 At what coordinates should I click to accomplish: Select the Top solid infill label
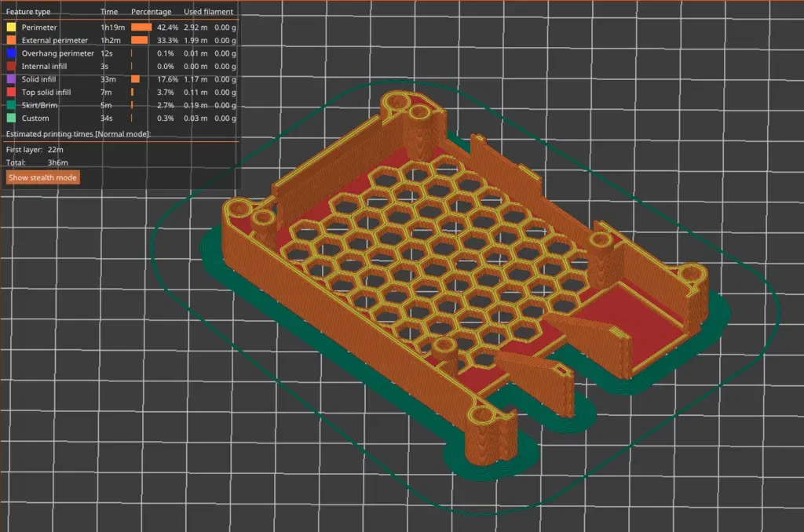[46, 93]
